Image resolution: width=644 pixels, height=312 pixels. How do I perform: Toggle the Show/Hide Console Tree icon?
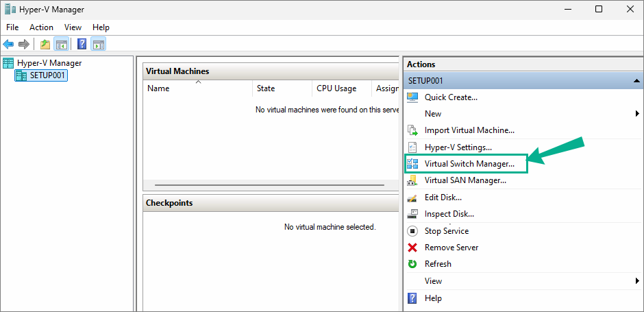pyautogui.click(x=62, y=44)
